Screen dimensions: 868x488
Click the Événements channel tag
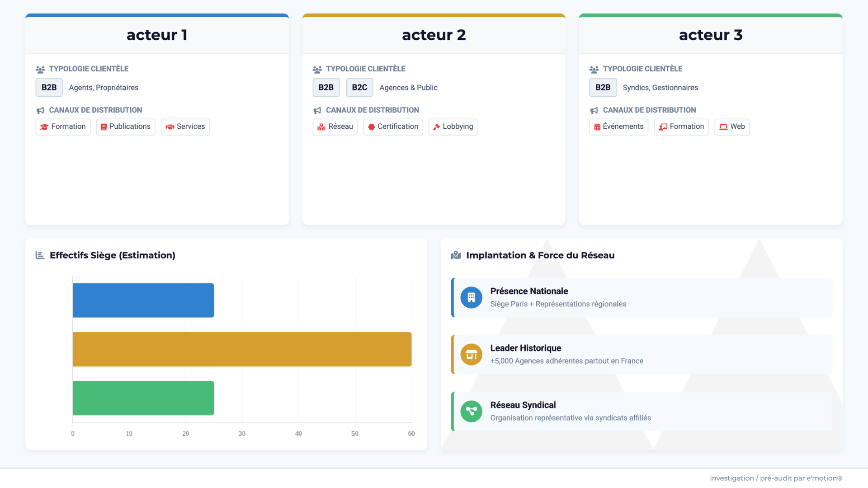[618, 127]
